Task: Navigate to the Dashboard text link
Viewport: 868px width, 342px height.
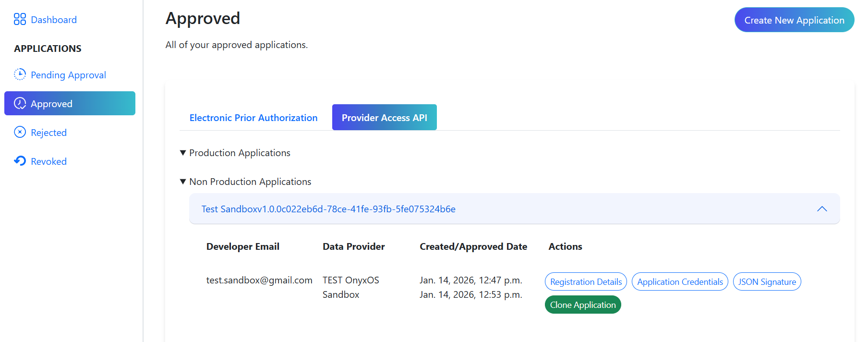Action: (x=54, y=20)
